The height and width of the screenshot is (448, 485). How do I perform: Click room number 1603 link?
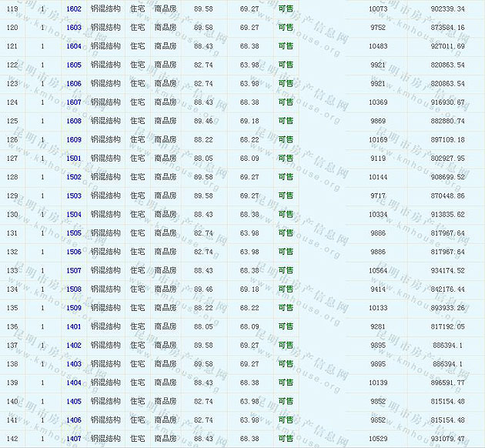tap(74, 28)
